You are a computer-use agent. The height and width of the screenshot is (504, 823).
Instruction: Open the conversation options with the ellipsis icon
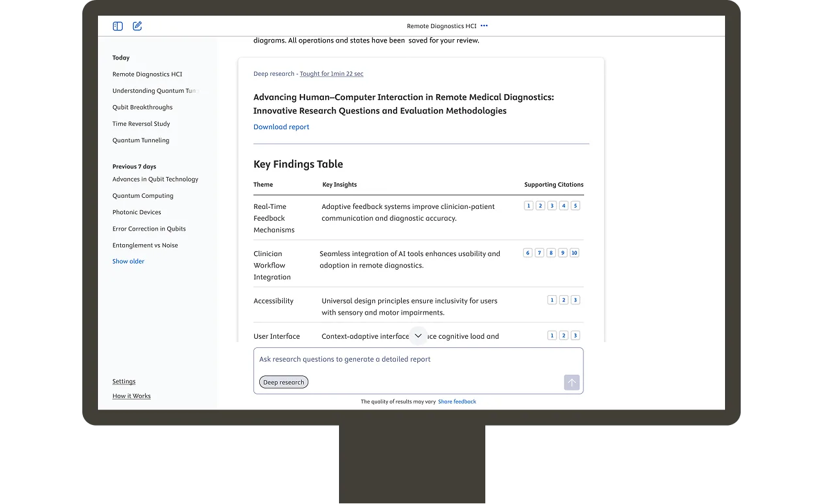[x=484, y=26]
